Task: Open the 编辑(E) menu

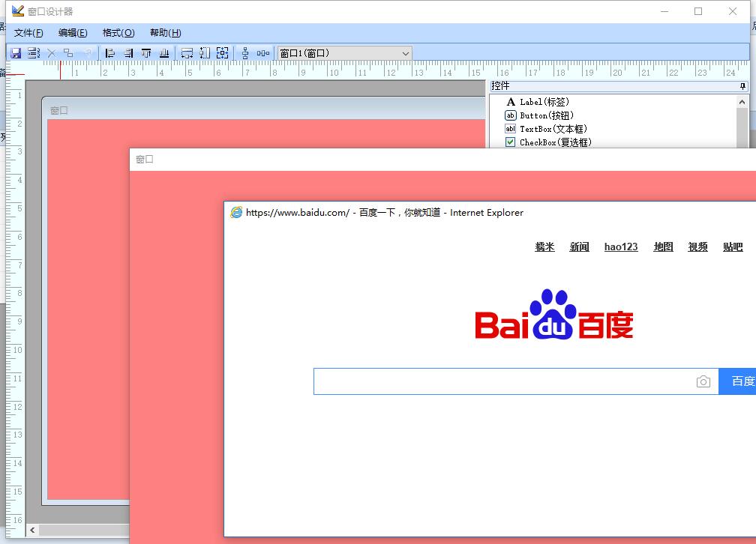Action: click(73, 33)
